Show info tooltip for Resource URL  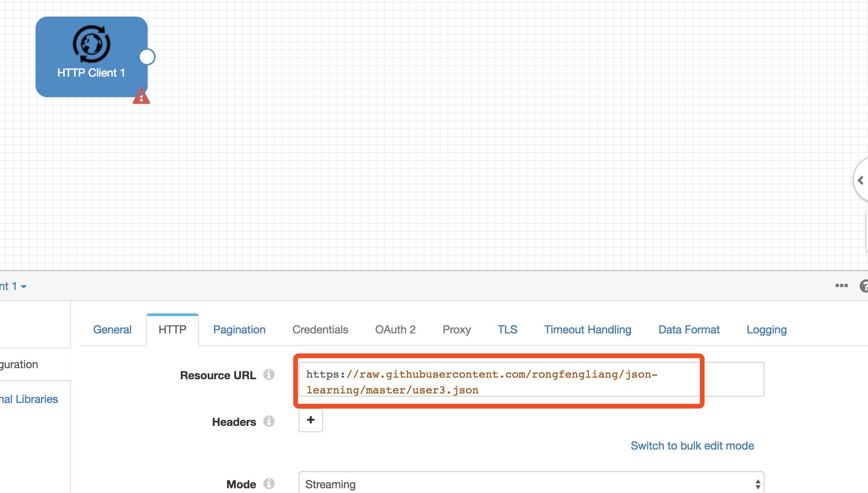point(269,374)
